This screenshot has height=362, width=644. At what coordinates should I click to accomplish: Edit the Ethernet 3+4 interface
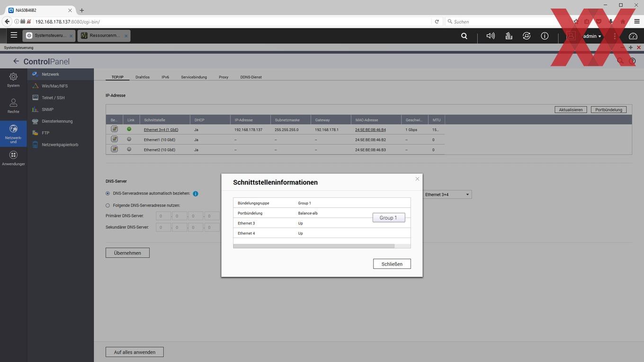tap(114, 129)
